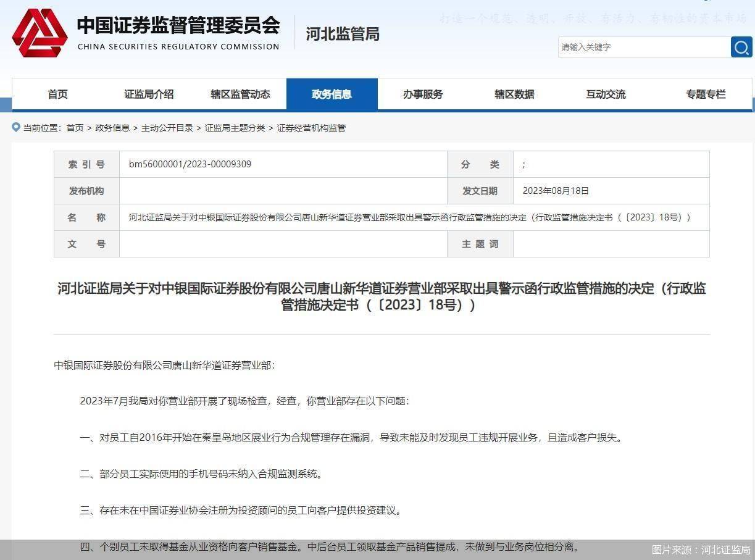Open the 互动交流 navigation tab
The width and height of the screenshot is (755, 560).
point(606,94)
